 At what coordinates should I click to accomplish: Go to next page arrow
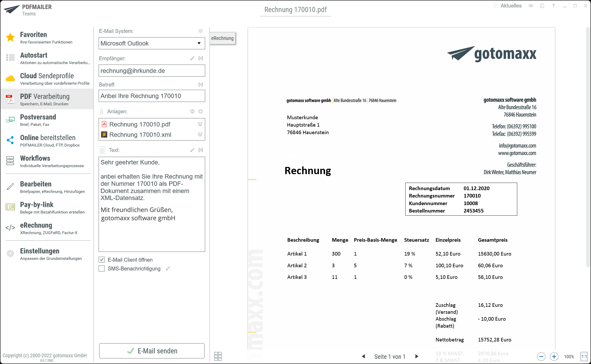click(x=417, y=357)
